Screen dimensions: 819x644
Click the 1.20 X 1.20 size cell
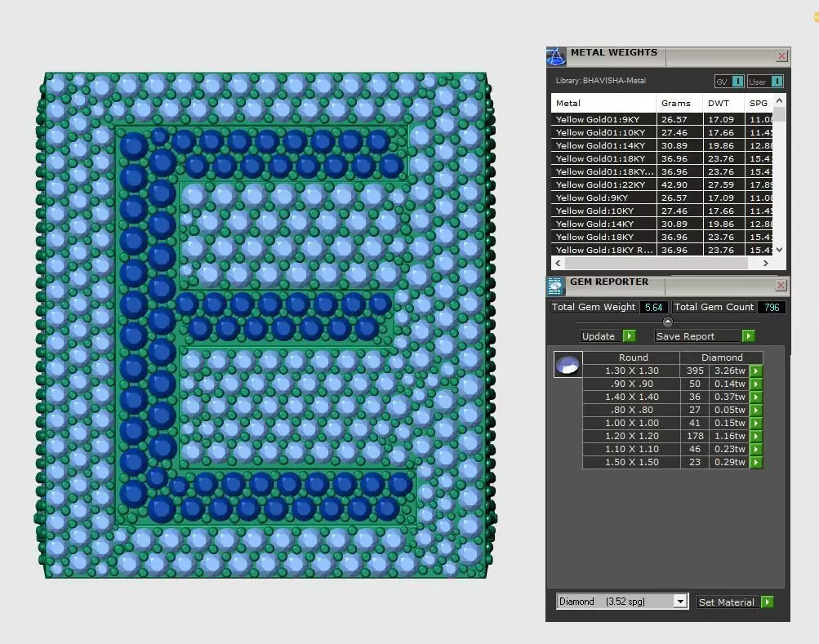tap(631, 436)
